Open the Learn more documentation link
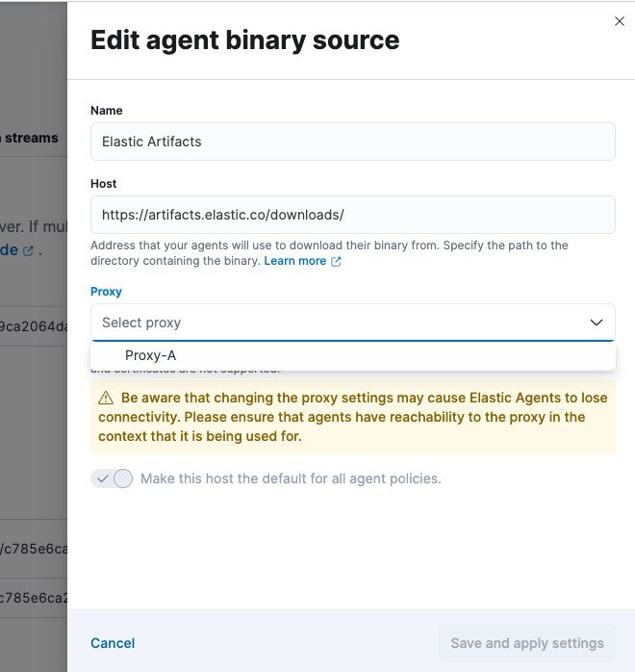The image size is (635, 672). pyautogui.click(x=295, y=261)
